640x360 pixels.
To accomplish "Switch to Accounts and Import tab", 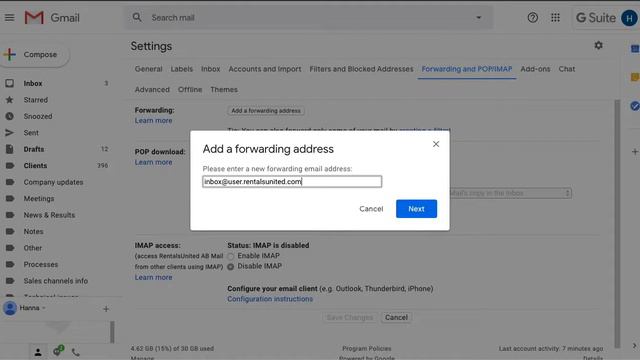I will (x=265, y=69).
